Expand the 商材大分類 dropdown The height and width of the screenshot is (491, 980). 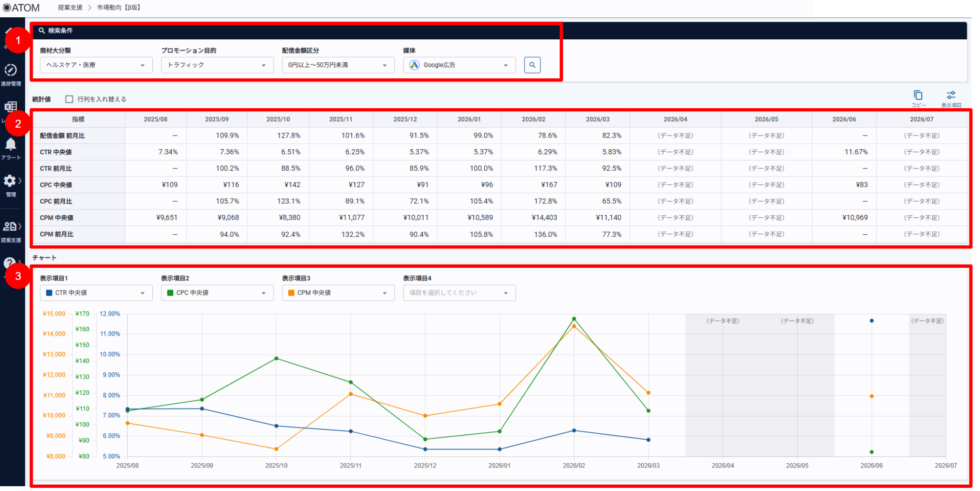[96, 65]
